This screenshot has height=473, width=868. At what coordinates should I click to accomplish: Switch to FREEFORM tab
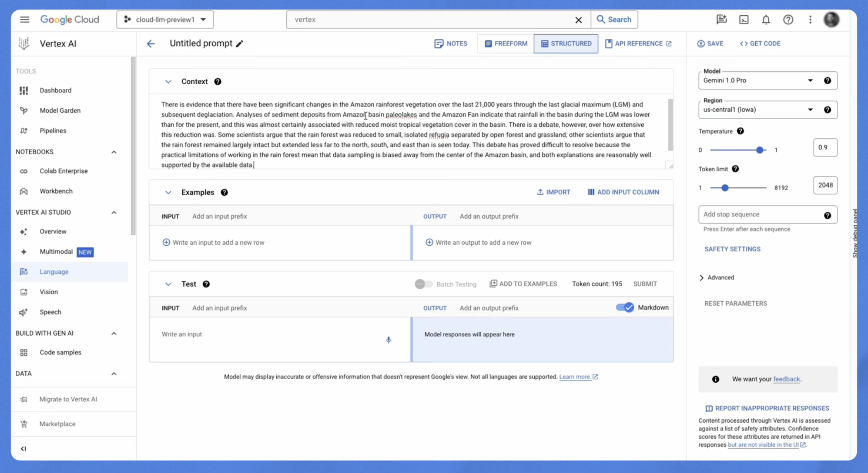505,43
